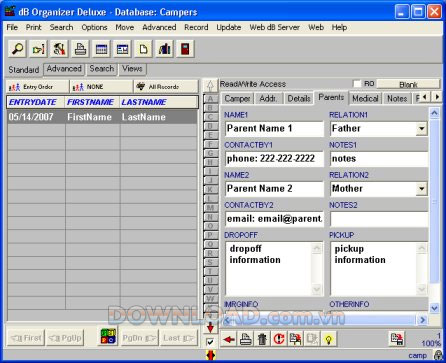
Task: Click the form layout view icon
Action: [x=122, y=49]
